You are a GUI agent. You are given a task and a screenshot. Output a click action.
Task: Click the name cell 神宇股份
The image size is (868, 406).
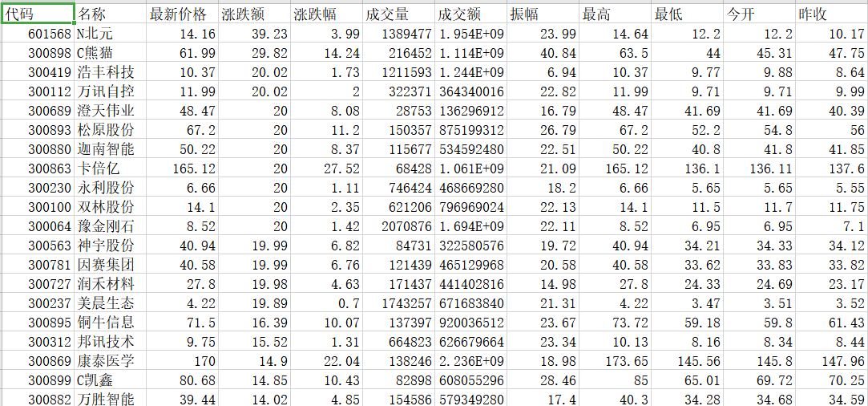(x=111, y=246)
